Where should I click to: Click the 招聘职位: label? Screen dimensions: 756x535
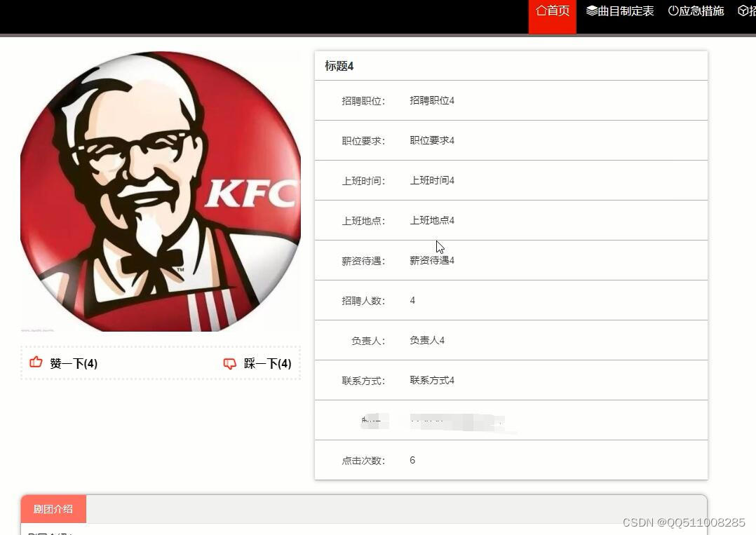363,101
